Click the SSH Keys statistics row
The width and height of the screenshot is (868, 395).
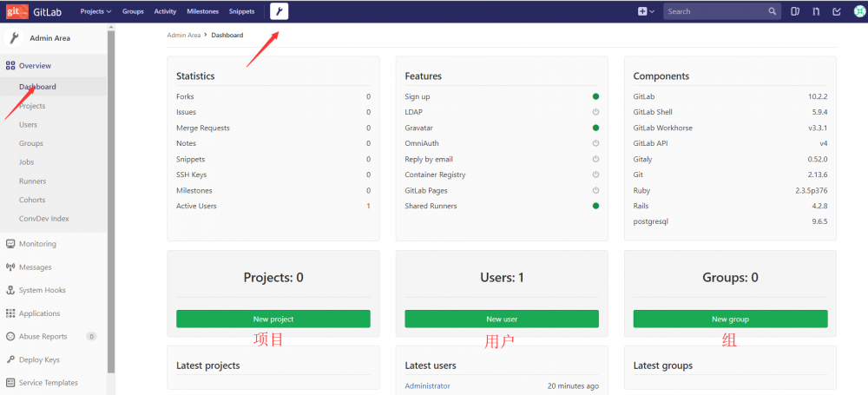pos(273,174)
